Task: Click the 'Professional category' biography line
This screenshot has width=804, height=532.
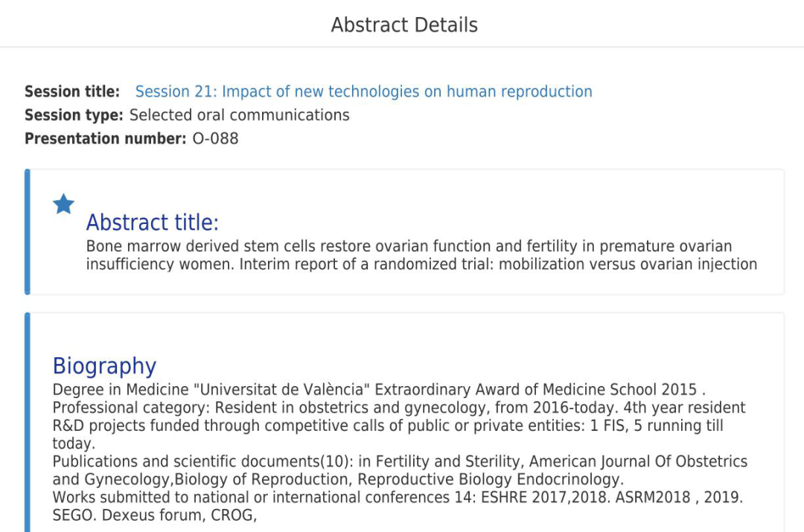Action: [x=398, y=408]
